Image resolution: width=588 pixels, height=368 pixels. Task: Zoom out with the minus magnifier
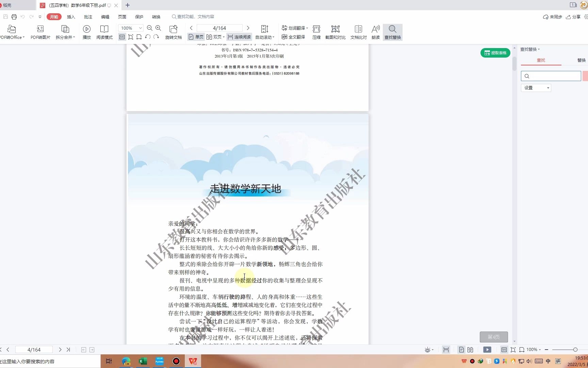pos(150,28)
